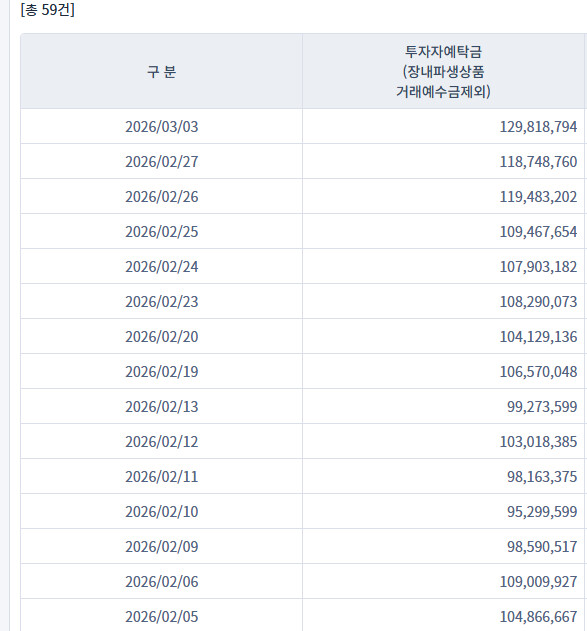Click the value 98,590,517
The height and width of the screenshot is (631, 587).
point(542,547)
